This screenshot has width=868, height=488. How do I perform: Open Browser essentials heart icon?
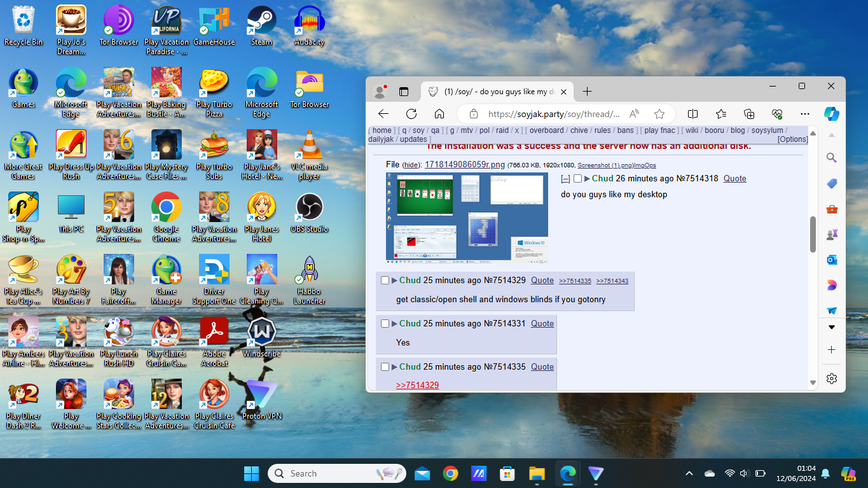tap(777, 114)
